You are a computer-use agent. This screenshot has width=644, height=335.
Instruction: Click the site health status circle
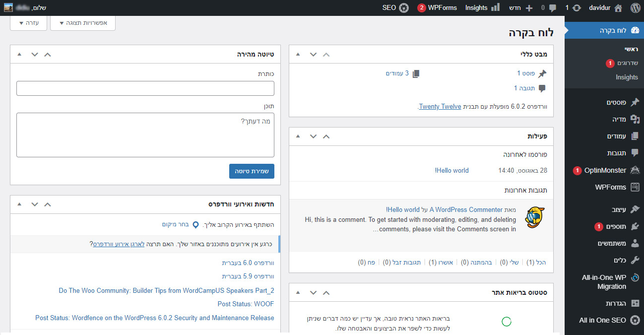pyautogui.click(x=506, y=322)
